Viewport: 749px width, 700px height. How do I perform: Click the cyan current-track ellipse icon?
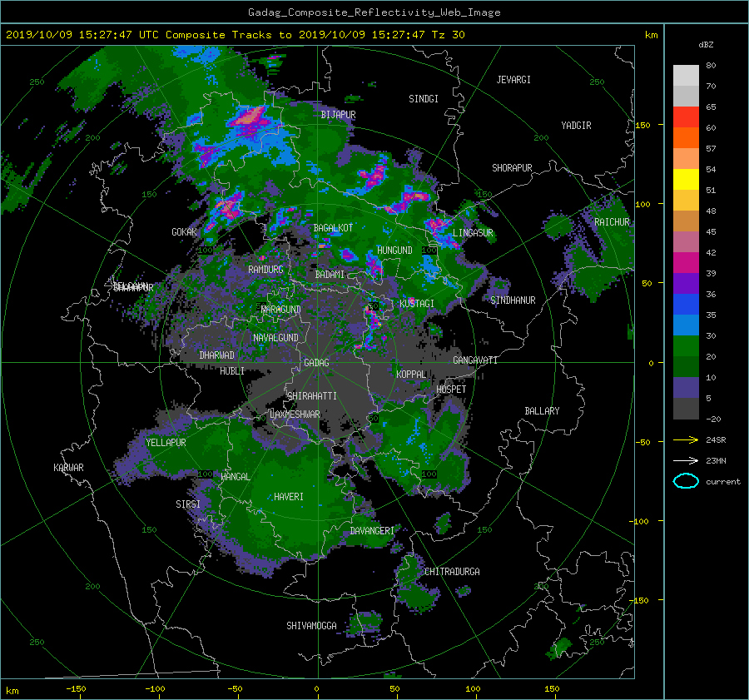click(686, 481)
